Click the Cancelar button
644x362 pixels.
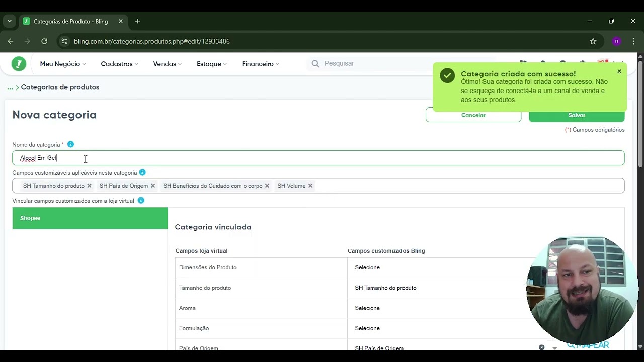(473, 115)
